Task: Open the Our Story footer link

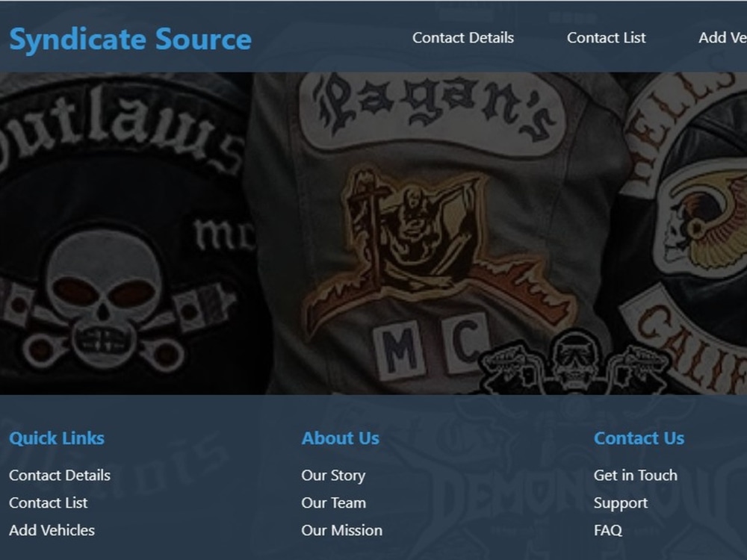Action: coord(333,475)
